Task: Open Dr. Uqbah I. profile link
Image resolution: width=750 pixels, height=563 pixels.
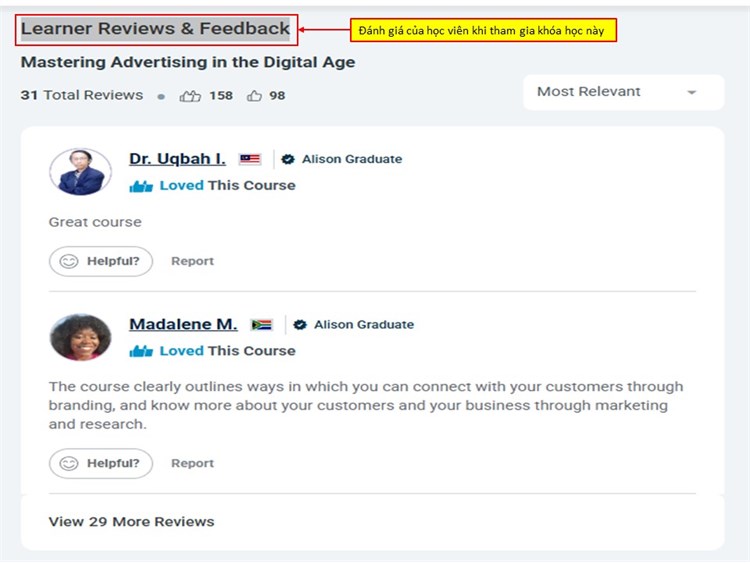Action: point(177,159)
